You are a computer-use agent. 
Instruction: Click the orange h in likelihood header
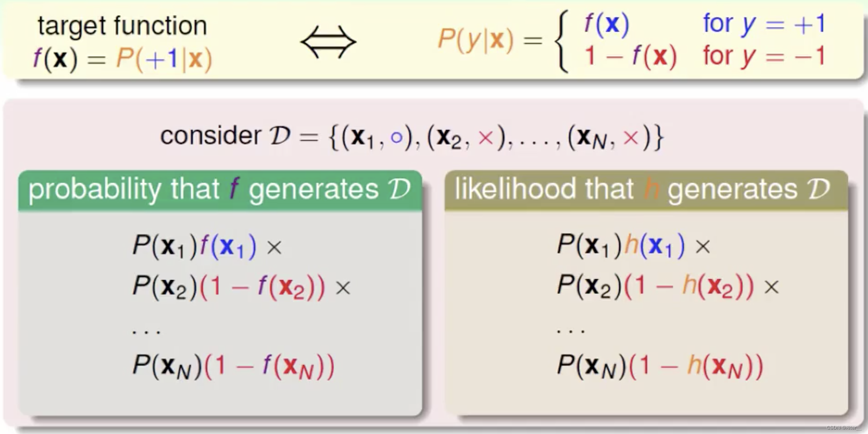tap(651, 189)
